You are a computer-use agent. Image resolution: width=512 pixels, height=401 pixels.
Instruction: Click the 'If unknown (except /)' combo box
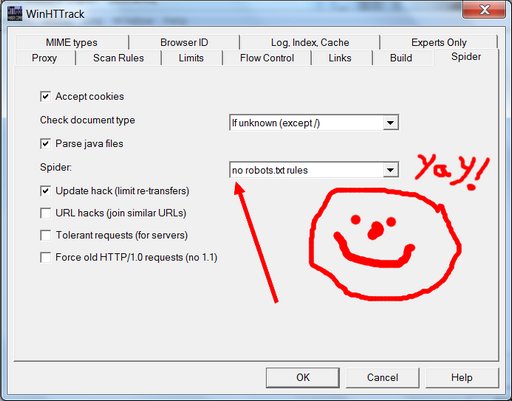point(313,123)
